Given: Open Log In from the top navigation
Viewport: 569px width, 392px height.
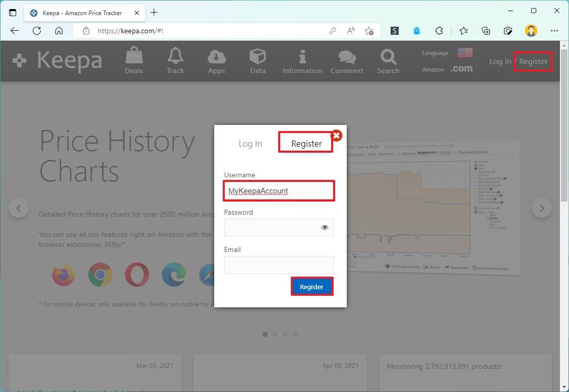Looking at the screenshot, I should pos(499,61).
